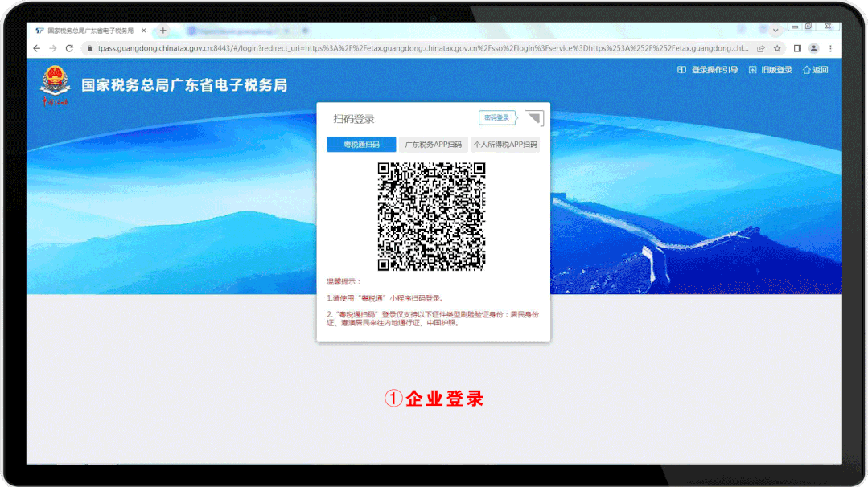This screenshot has width=868, height=487.
Task: Open the browser side panel
Action: tap(797, 49)
